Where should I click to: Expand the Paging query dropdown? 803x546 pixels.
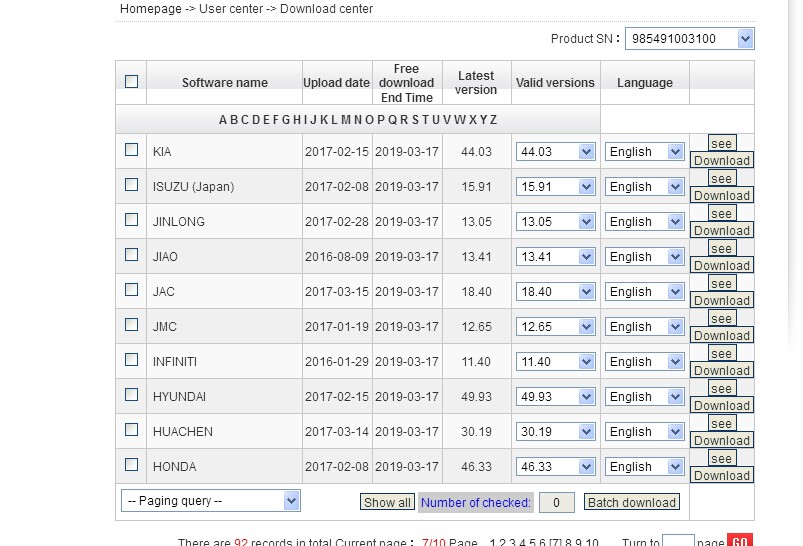tap(210, 501)
